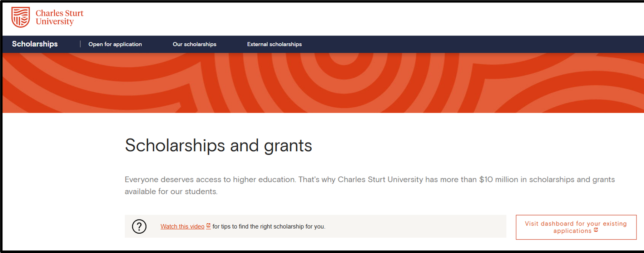Click the divider after 'Scholarships' in the nav
644x253 pixels.
coord(80,44)
